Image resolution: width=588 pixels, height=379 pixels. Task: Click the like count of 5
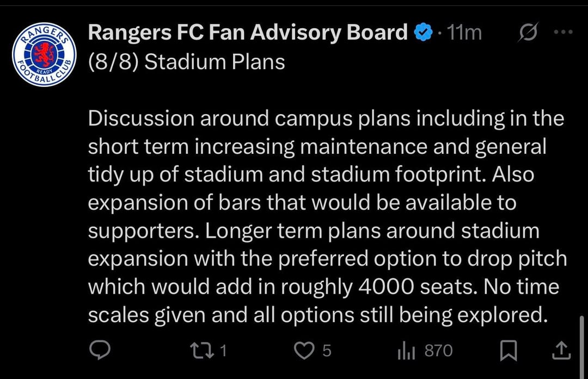327,351
